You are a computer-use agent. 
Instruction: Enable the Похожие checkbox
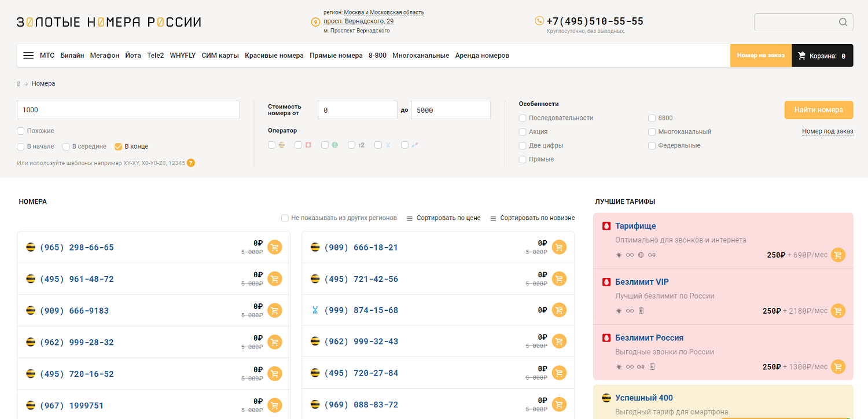(21, 131)
